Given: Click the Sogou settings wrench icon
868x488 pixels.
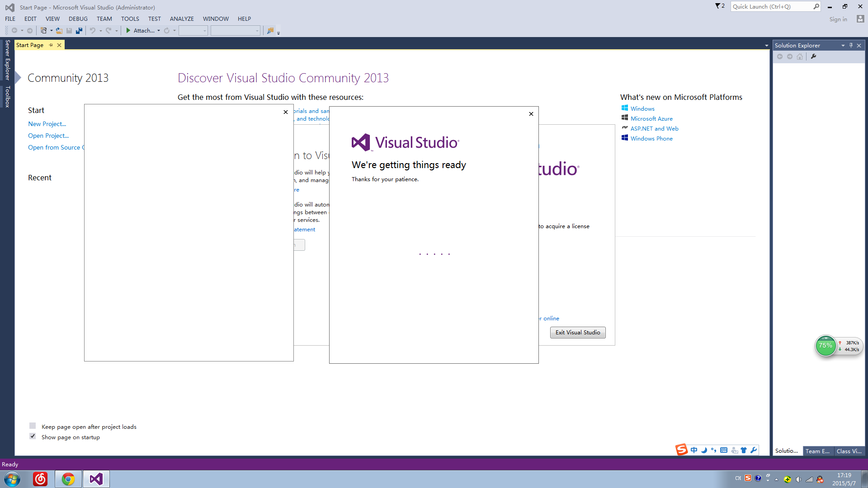Looking at the screenshot, I should click(x=754, y=450).
